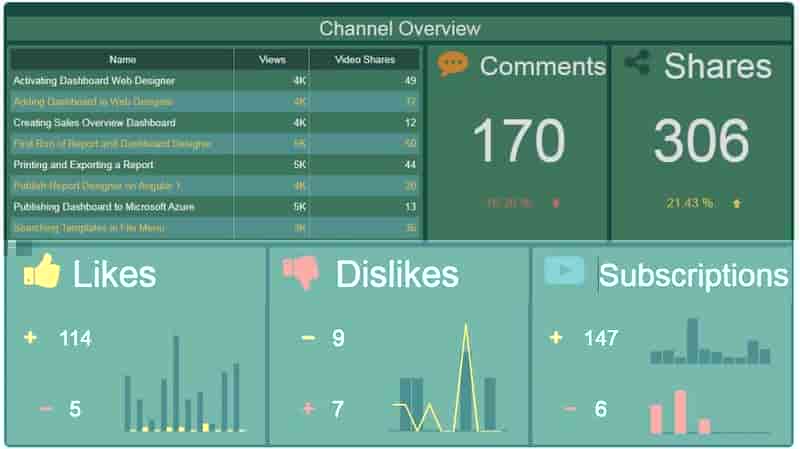Click the yellow thumbs-up Likes icon

click(x=42, y=271)
